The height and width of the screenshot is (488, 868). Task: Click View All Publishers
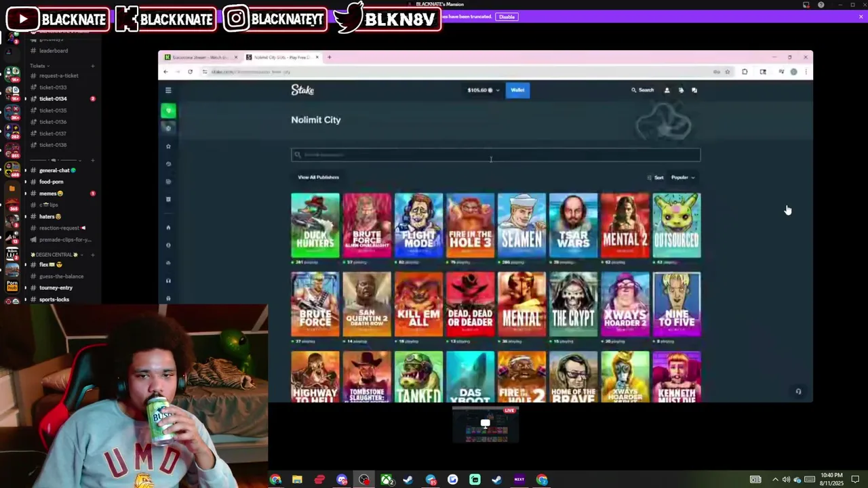point(318,178)
